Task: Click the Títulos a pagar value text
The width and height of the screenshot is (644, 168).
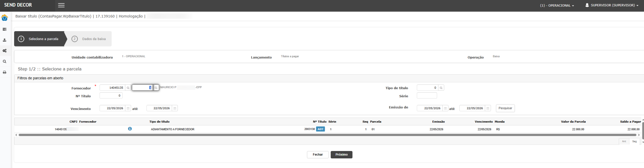Action: point(290,57)
